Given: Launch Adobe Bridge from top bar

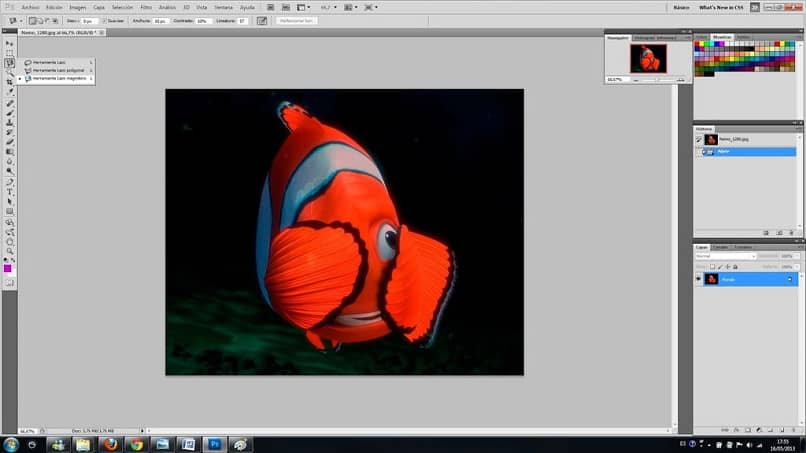Looking at the screenshot, I should pos(270,8).
